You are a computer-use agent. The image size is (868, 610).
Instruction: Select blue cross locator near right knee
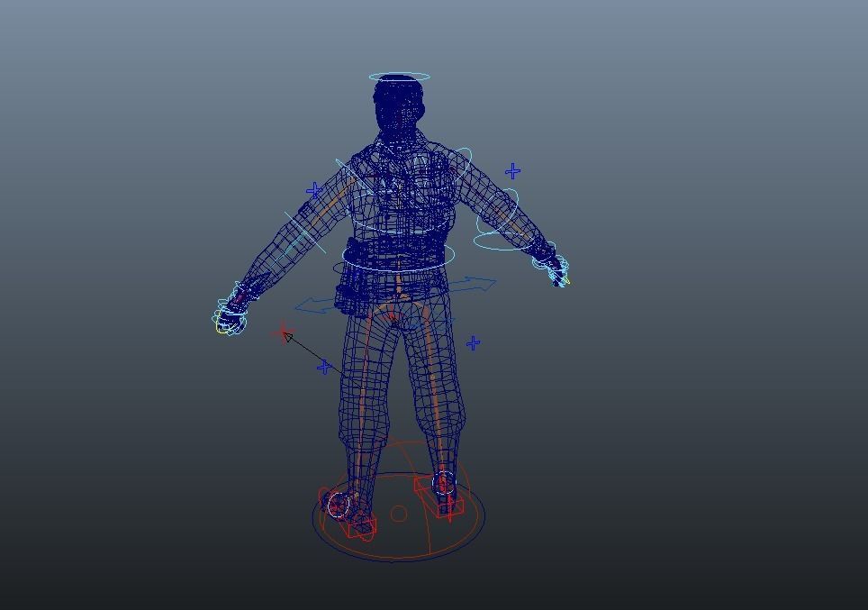473,343
